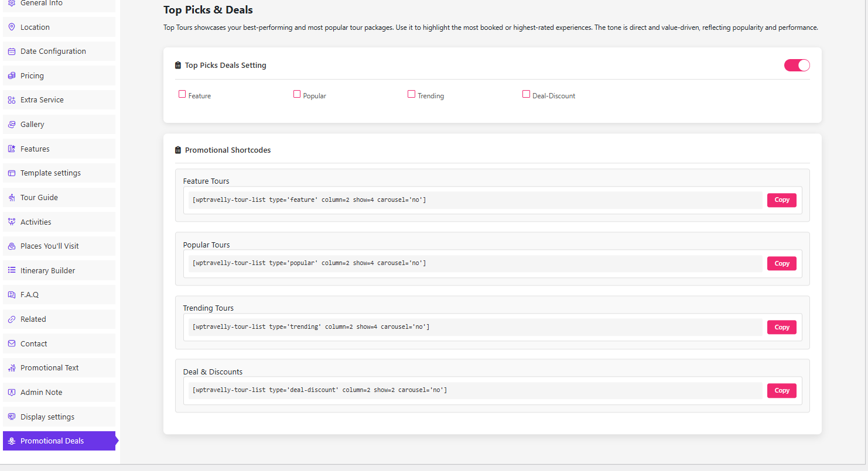Click the Itinerary Builder list icon
Viewport: 868px width, 471px height.
[12, 271]
